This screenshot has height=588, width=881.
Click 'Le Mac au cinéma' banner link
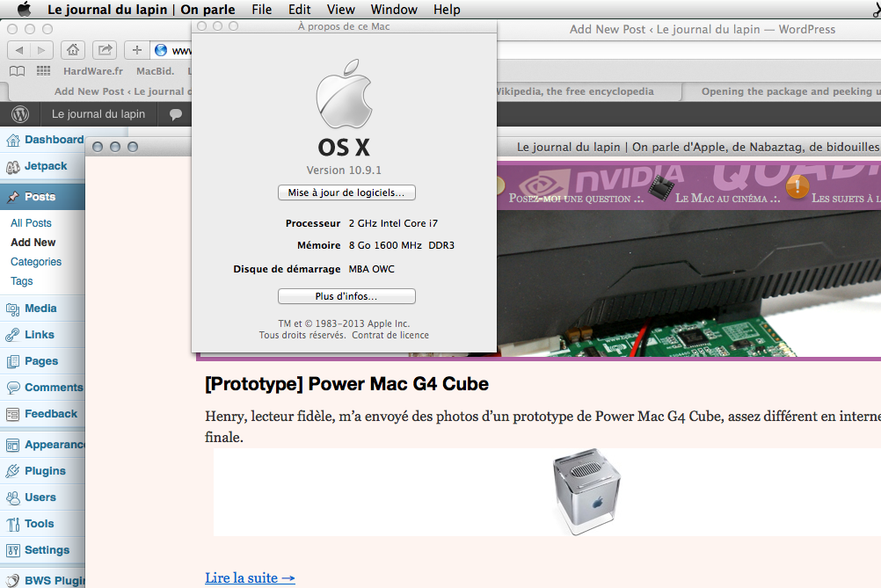tap(727, 198)
